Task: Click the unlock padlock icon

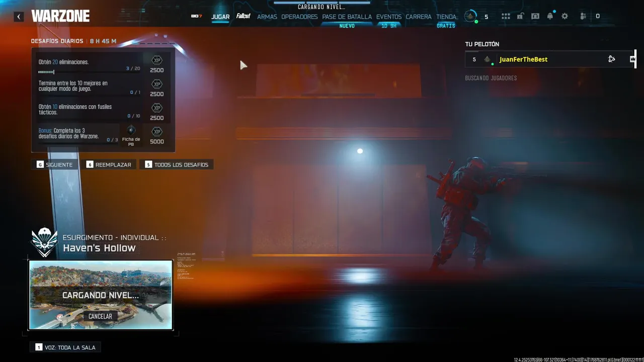Action: point(520,16)
